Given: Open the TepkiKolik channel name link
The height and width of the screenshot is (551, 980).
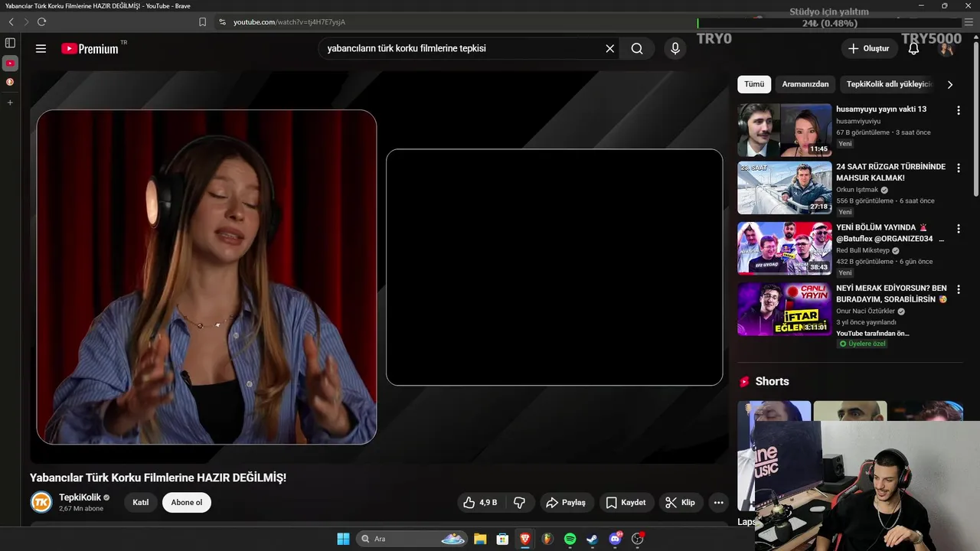Looking at the screenshot, I should (80, 497).
